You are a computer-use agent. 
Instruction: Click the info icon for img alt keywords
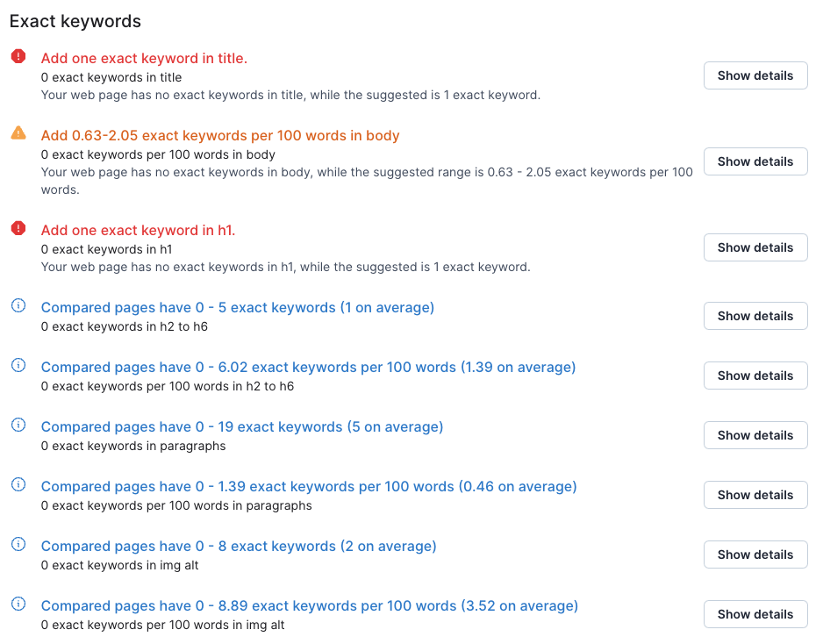click(18, 544)
